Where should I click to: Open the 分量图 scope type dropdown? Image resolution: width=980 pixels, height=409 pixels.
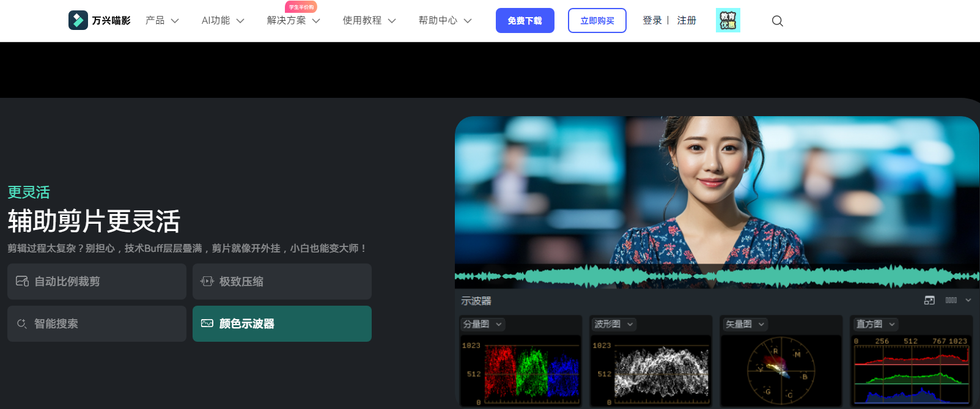(482, 324)
